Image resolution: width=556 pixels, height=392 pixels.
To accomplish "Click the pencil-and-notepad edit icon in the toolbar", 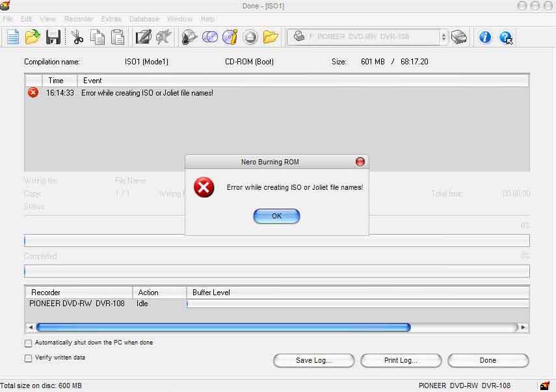I will pyautogui.click(x=144, y=37).
